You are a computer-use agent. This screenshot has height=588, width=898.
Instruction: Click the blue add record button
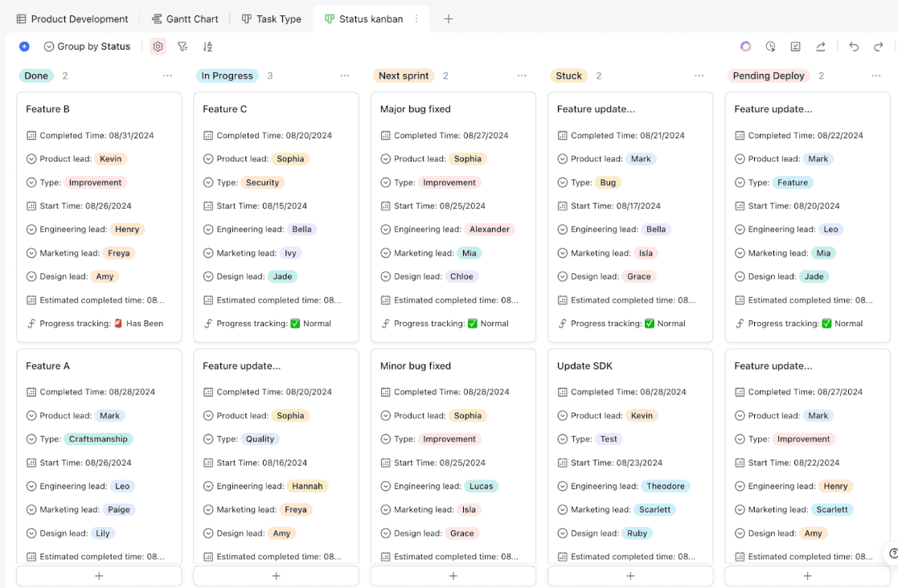point(24,47)
